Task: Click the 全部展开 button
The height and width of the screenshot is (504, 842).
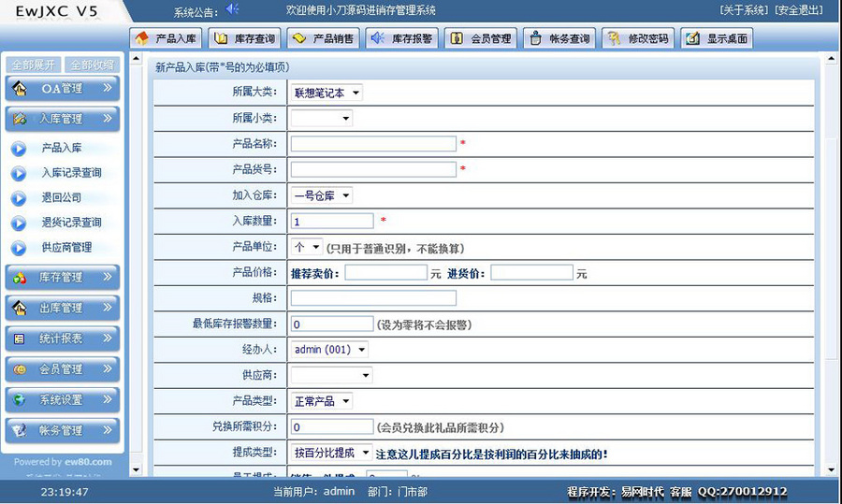Action: (34, 65)
